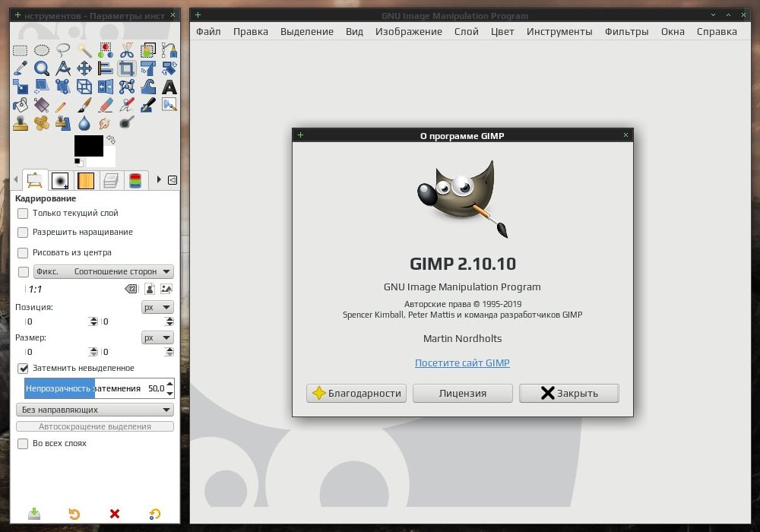760x532 pixels.
Task: Expand 'Без направляющих' guides dropdown
Action: (94, 410)
